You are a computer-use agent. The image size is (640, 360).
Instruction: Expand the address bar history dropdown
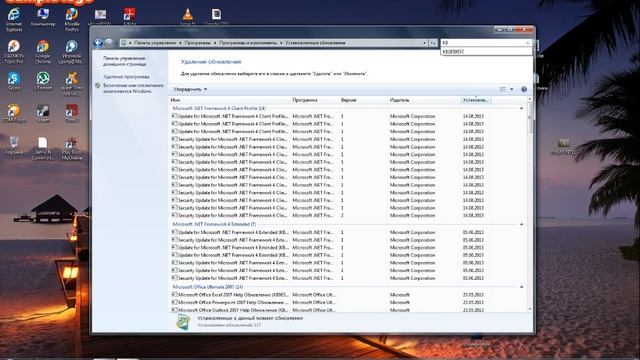(424, 43)
